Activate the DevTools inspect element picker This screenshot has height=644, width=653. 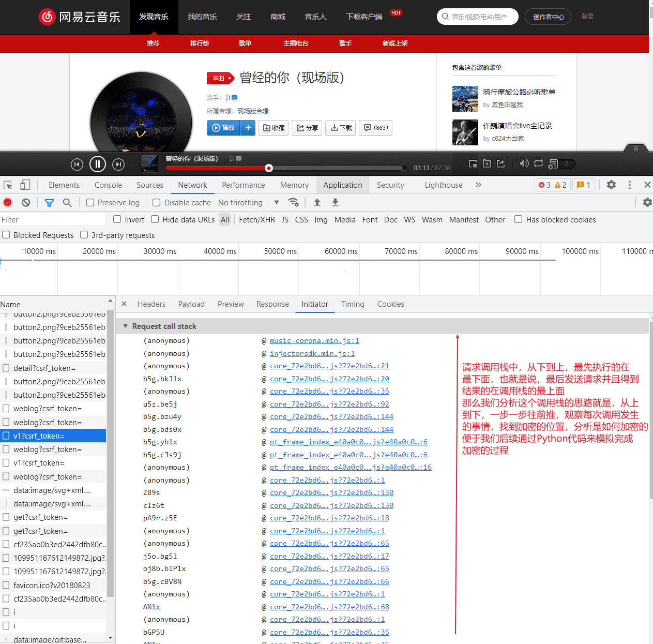click(x=8, y=185)
